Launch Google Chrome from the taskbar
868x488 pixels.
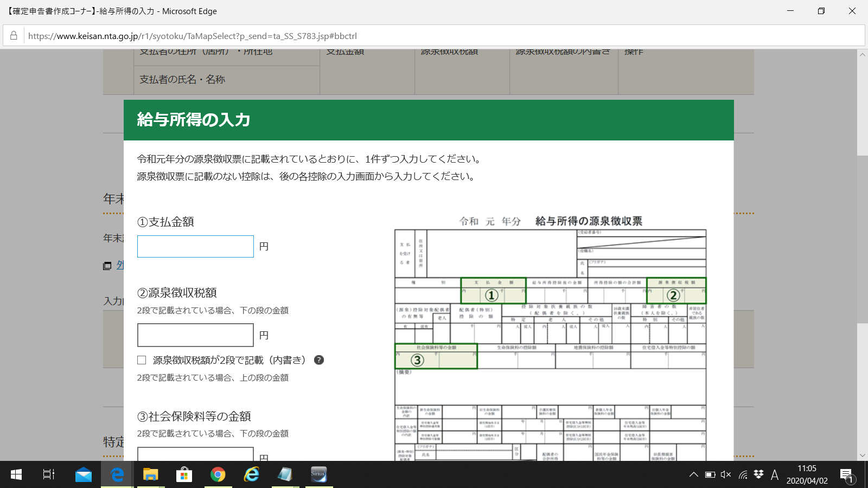[x=218, y=475]
